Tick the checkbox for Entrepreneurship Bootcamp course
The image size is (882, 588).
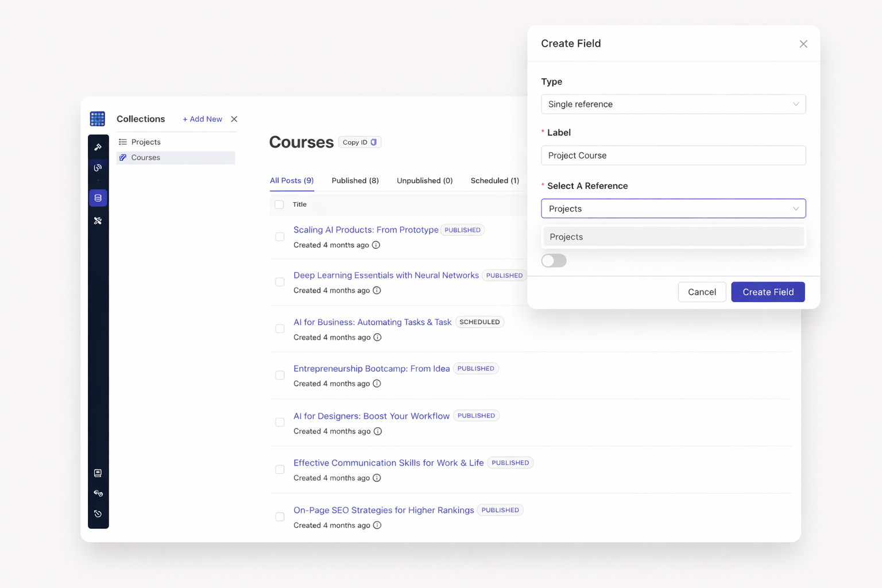click(x=280, y=376)
